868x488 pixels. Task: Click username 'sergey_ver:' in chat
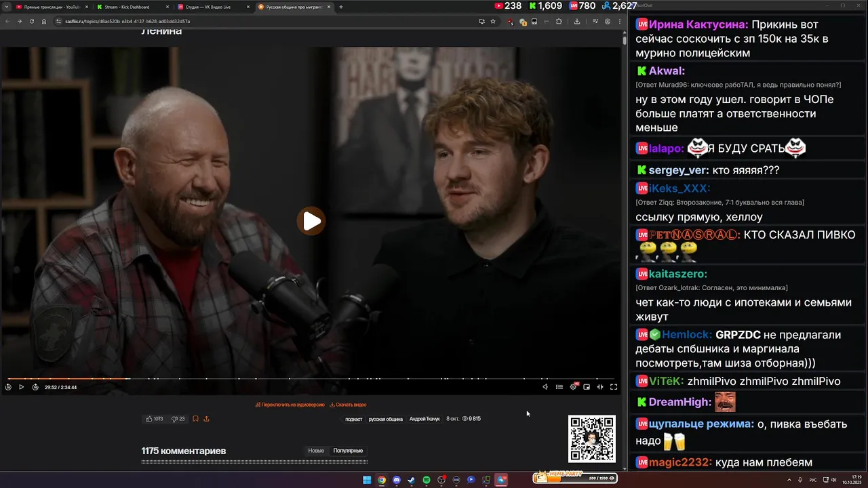tap(679, 170)
